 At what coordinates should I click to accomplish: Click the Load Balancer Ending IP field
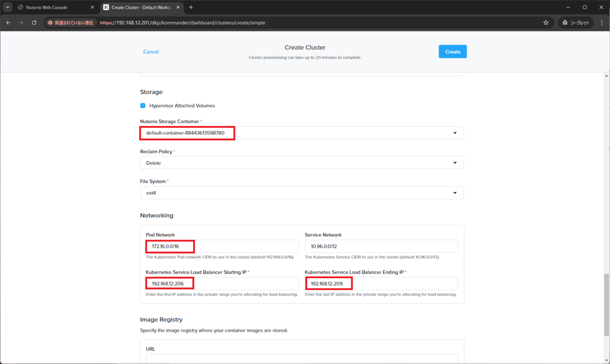click(x=381, y=283)
